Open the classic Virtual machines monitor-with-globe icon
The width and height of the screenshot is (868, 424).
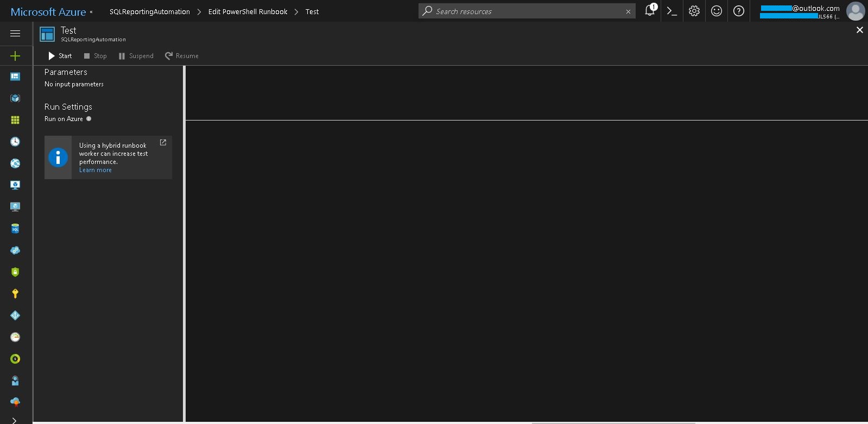pyautogui.click(x=15, y=207)
